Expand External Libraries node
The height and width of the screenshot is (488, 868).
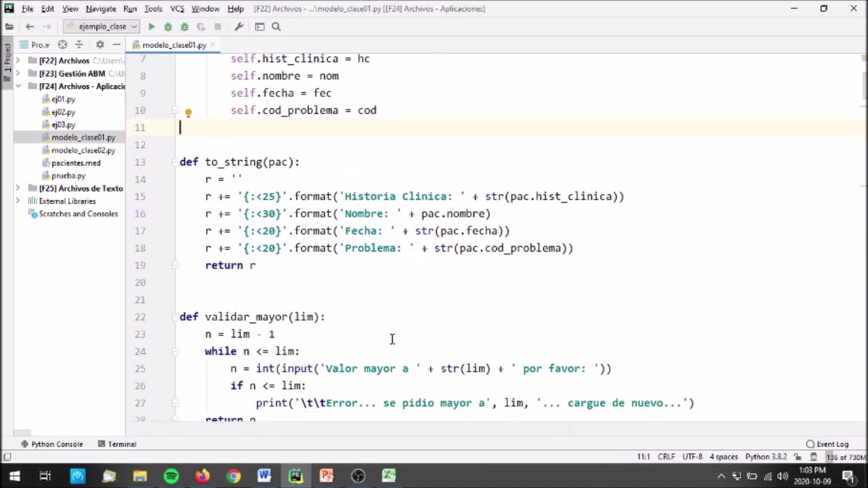[x=19, y=201]
